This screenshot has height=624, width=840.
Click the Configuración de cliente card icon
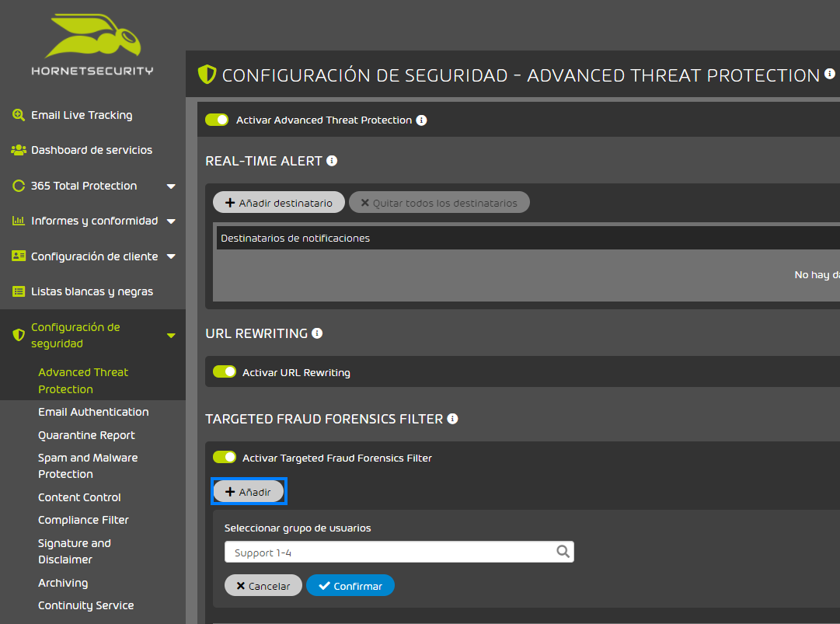[18, 256]
